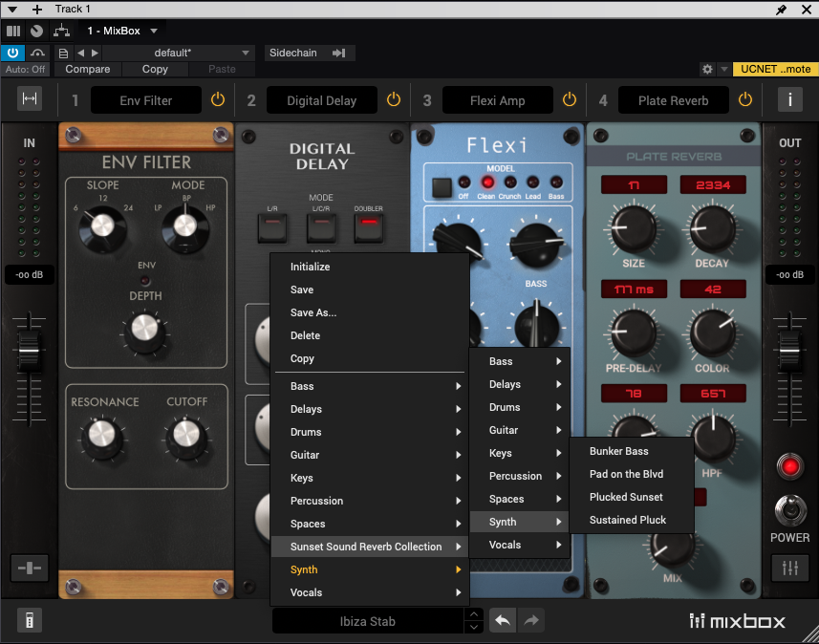Click the automation mode curve icon
The height and width of the screenshot is (644, 819).
pos(37,53)
